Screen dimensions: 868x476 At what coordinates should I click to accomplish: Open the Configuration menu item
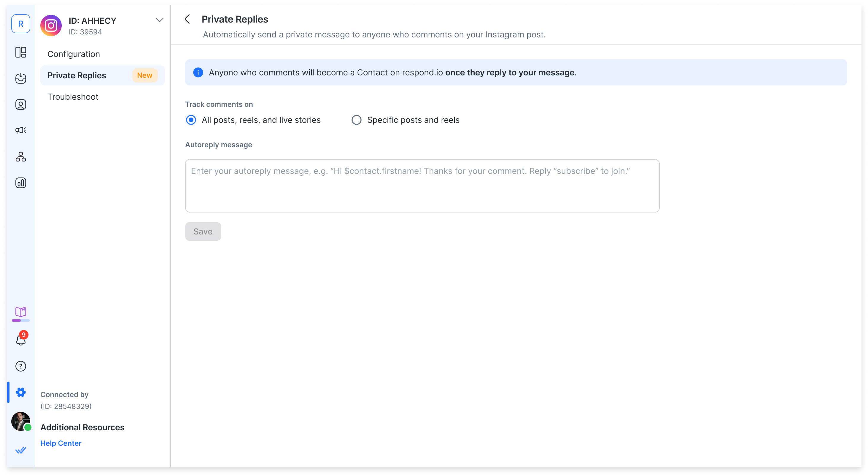point(74,54)
